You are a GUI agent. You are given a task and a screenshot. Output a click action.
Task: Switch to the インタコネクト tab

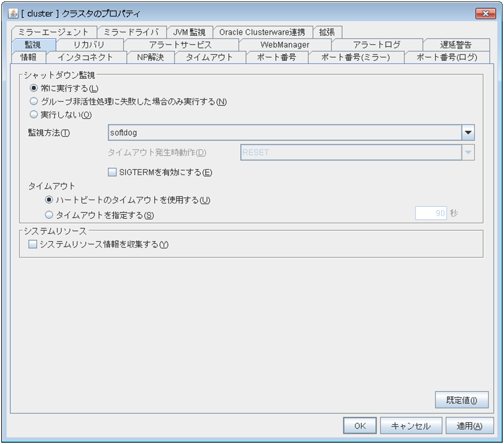point(86,57)
